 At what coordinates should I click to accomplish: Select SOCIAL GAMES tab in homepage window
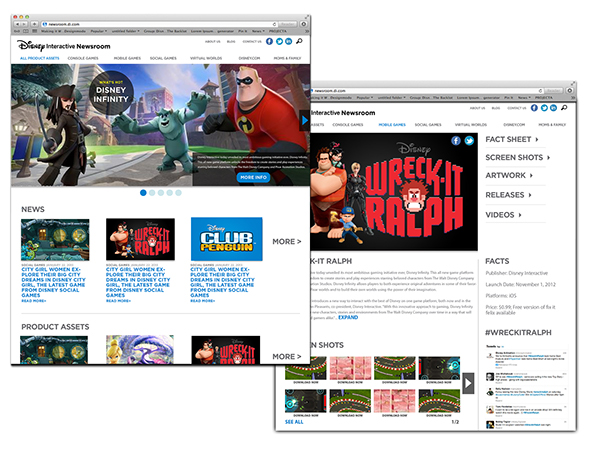163,58
